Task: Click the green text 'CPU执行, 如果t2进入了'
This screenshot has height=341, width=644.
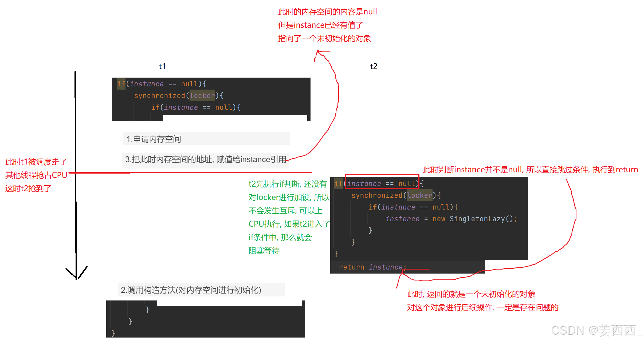Action: [289, 224]
